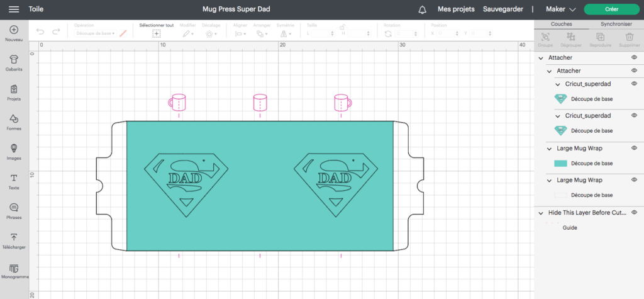Click right mug guide icon on canvas
The width and height of the screenshot is (644, 299).
coord(343,103)
